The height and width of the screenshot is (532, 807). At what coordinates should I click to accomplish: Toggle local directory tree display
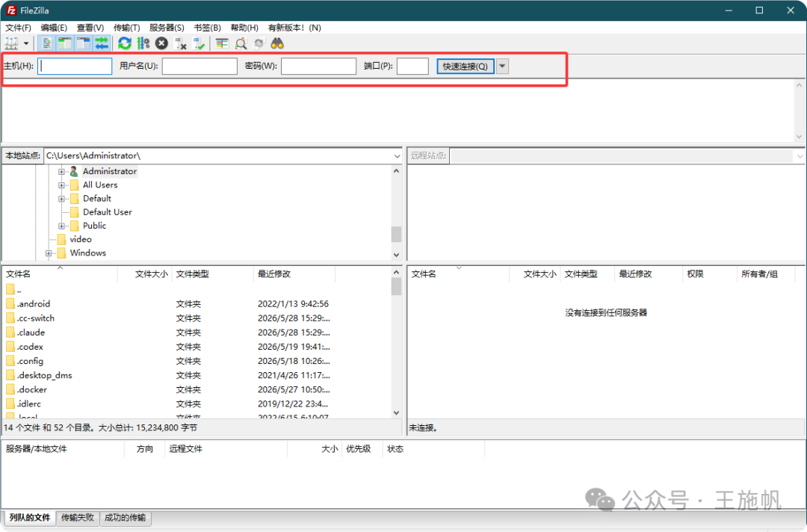pyautogui.click(x=65, y=44)
